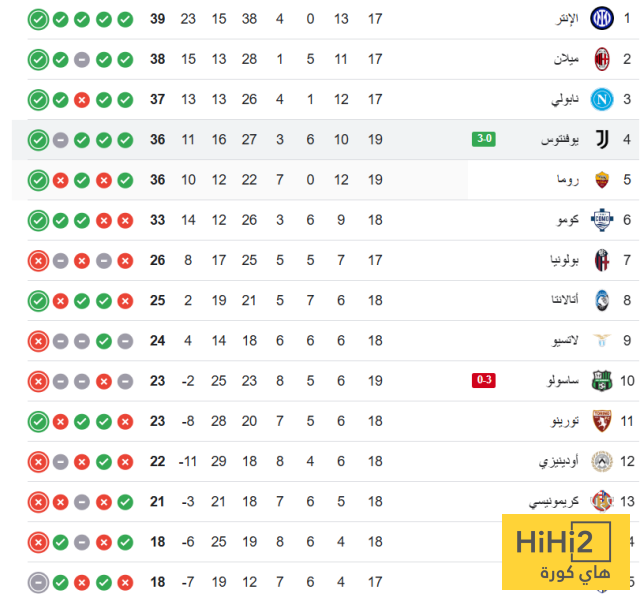Click the Juventus club logo
Screen dimensions: 640x601
(602, 139)
